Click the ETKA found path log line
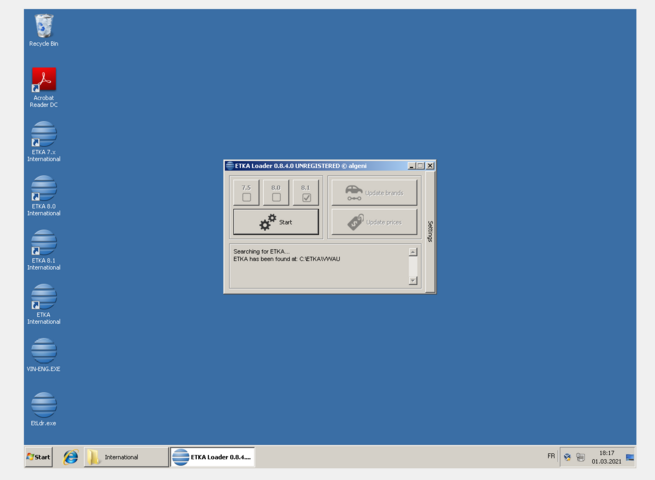 (x=287, y=259)
